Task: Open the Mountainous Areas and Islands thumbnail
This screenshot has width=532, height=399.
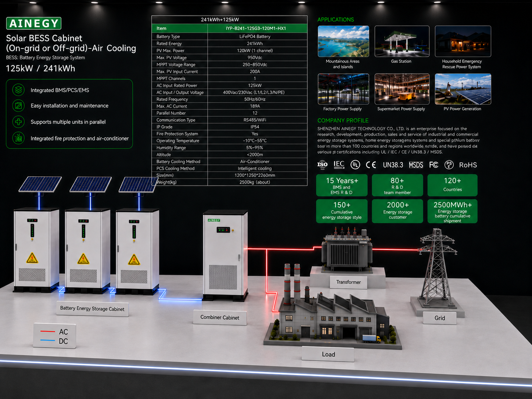Action: [x=344, y=41]
